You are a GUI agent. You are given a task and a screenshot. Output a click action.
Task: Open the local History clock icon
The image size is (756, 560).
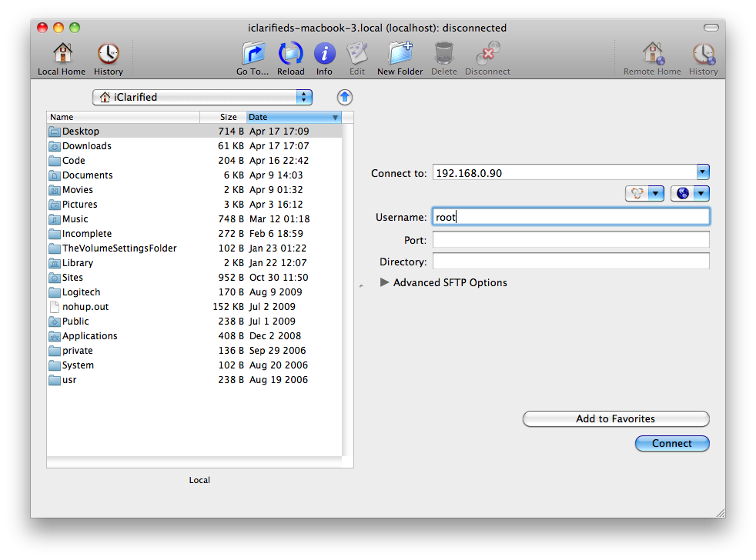(108, 55)
